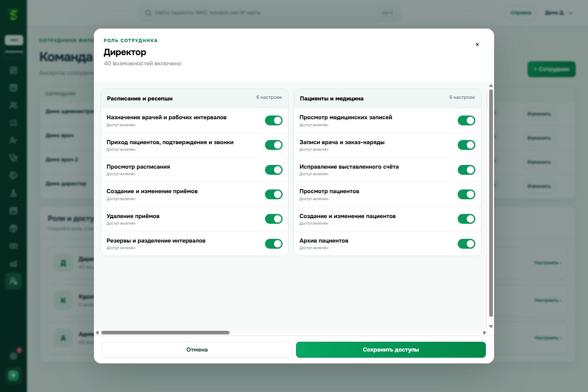Click the Отмена button
Screen dimensions: 588x392
(x=197, y=350)
